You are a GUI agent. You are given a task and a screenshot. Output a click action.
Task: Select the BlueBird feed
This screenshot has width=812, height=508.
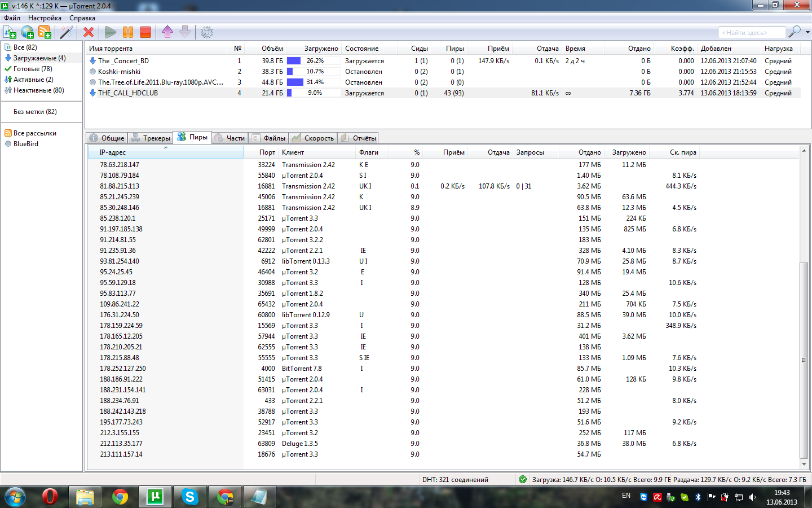[x=26, y=144]
